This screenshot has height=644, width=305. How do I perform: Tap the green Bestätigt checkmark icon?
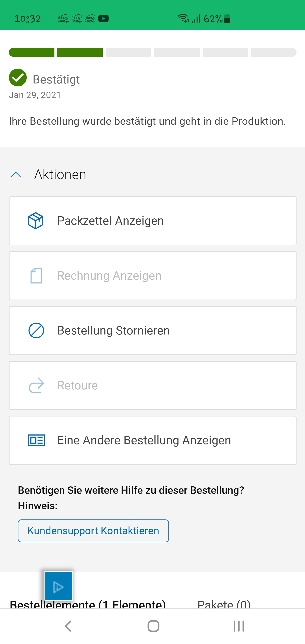pos(18,78)
